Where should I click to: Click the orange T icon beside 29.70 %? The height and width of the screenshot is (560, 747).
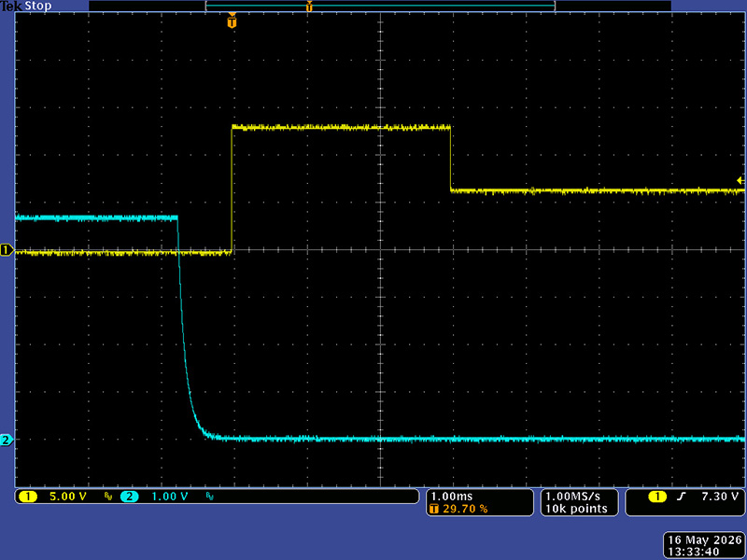click(x=433, y=509)
